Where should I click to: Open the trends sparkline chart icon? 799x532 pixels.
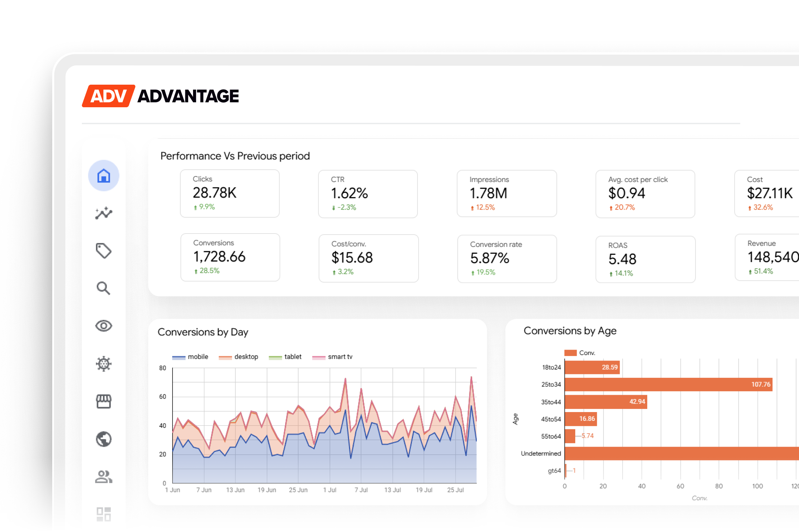click(103, 213)
